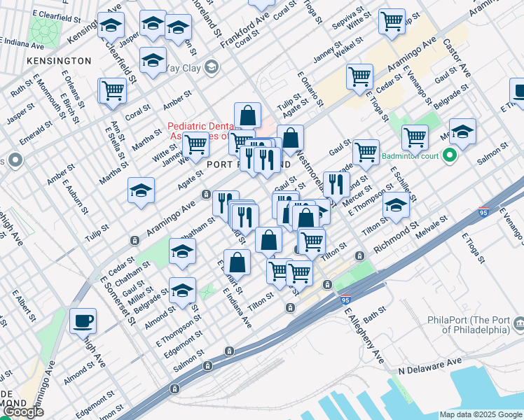Select the E Allegheny Ave street label
Image resolution: width=524 pixels, height=420 pixels.
point(364,336)
